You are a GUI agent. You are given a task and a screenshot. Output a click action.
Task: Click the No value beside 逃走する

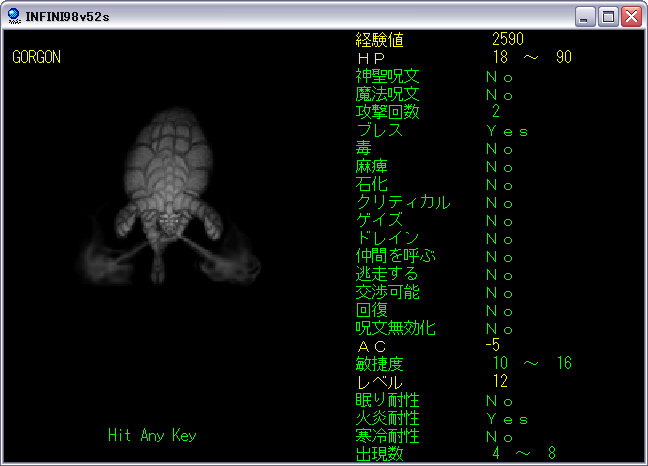point(499,275)
